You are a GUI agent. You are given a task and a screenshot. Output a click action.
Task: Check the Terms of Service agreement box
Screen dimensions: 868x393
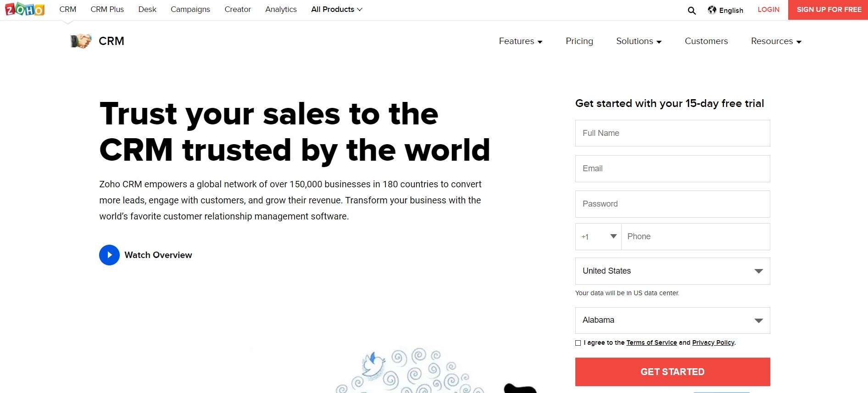(578, 342)
